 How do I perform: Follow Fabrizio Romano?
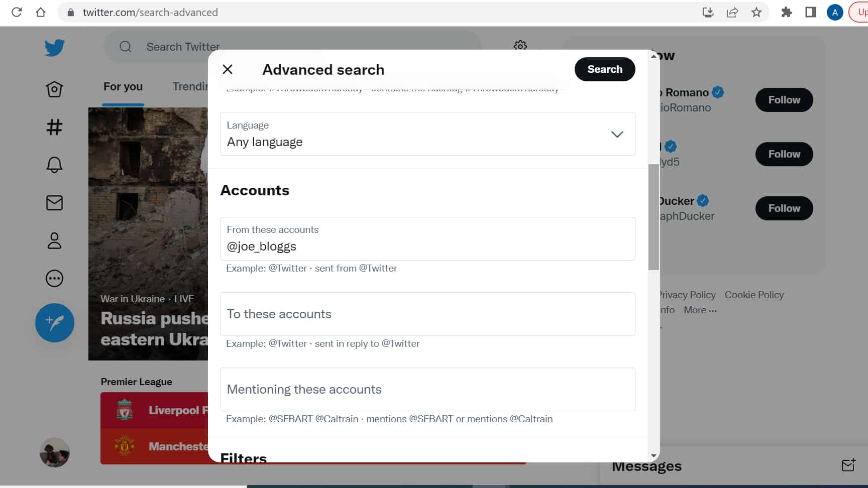(x=784, y=100)
